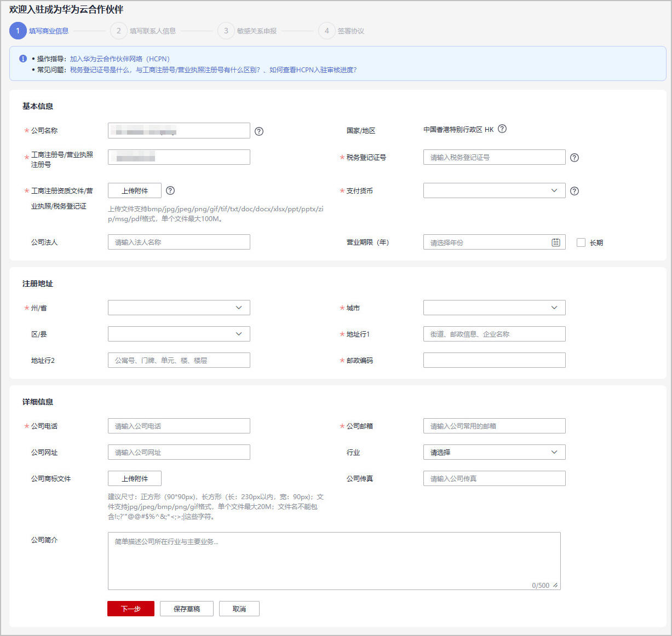Click resize handle of 公司简介 textarea
672x636 pixels.
(x=555, y=585)
